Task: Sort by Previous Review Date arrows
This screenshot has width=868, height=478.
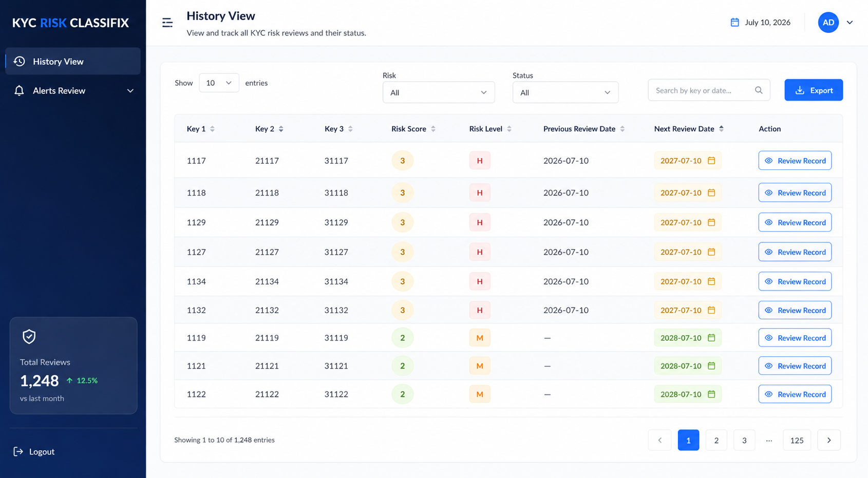Action: [x=622, y=129]
